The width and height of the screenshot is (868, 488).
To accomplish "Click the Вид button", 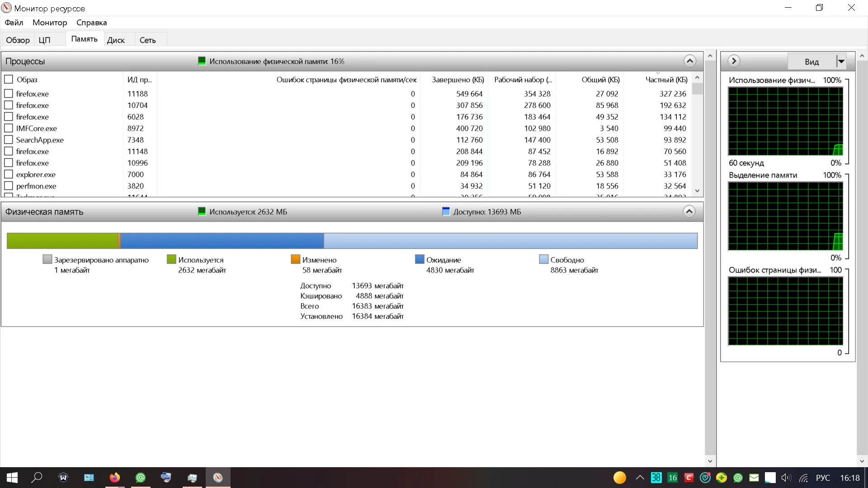I will (x=811, y=61).
